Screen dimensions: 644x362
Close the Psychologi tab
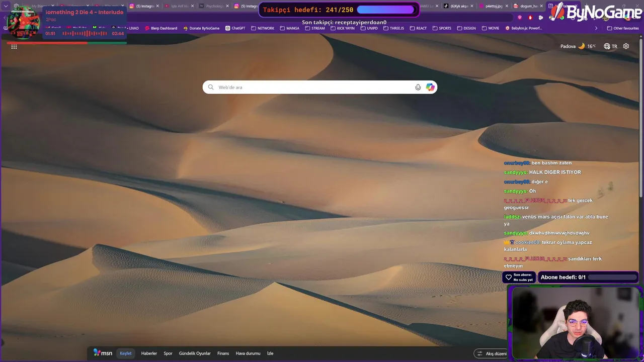(x=227, y=6)
